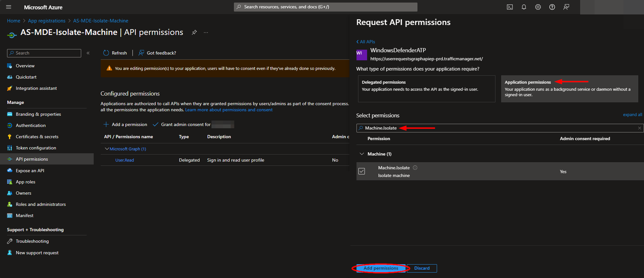Click the Token configuration icon
This screenshot has width=644, height=278.
(x=10, y=148)
